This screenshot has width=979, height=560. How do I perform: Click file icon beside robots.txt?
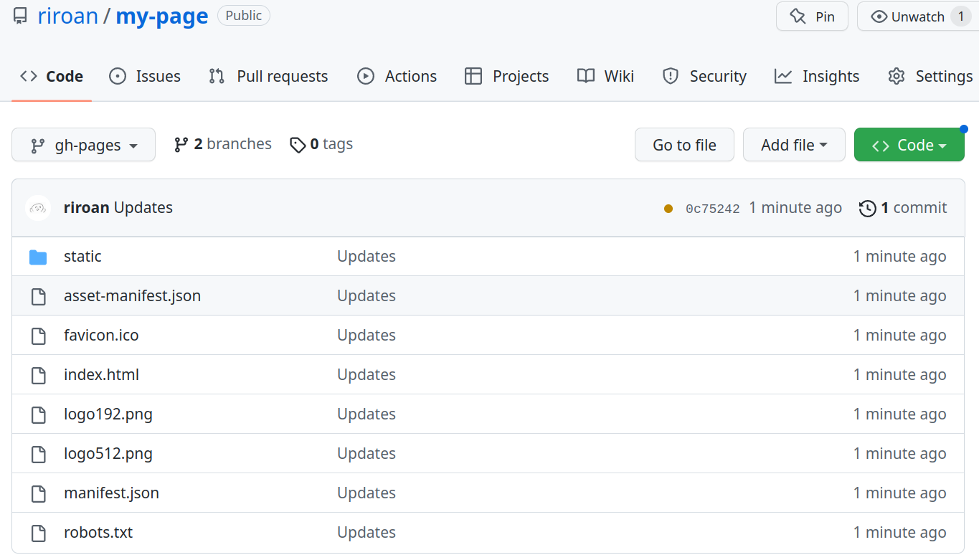38,533
